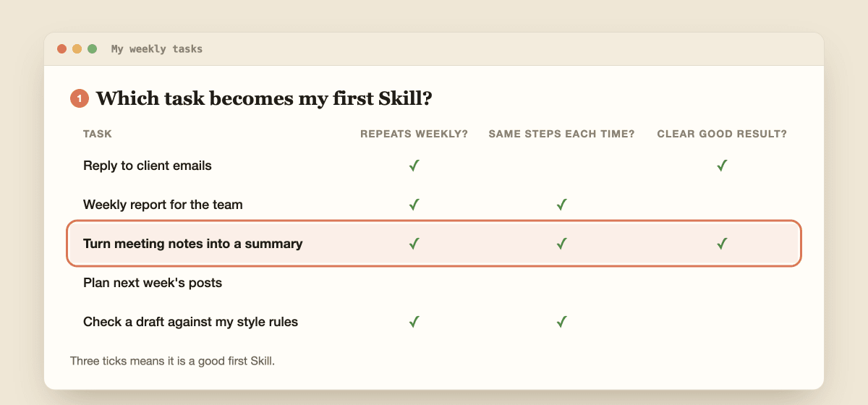This screenshot has height=405, width=868.
Task: Click the green maximize window dot
Action: [x=92, y=49]
